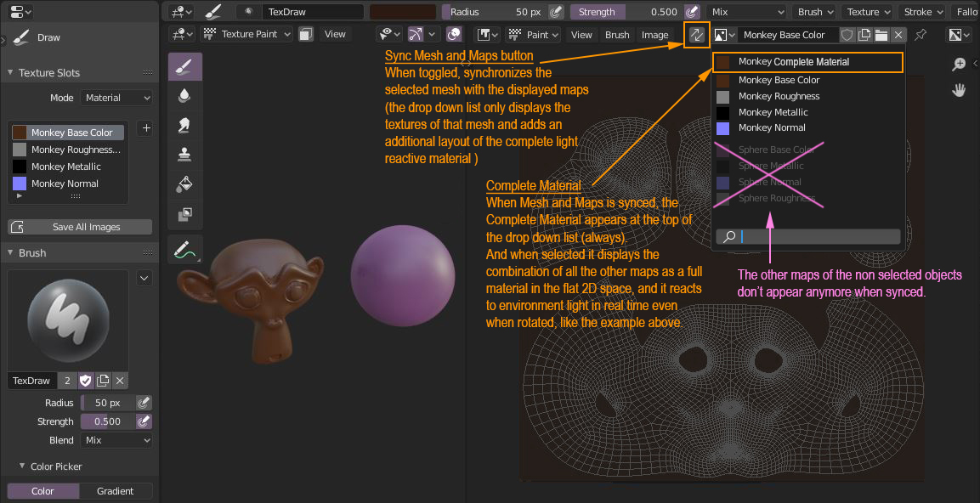Click the zoom magnifier icon in the image editor
This screenshot has width=980, height=503.
(x=959, y=64)
